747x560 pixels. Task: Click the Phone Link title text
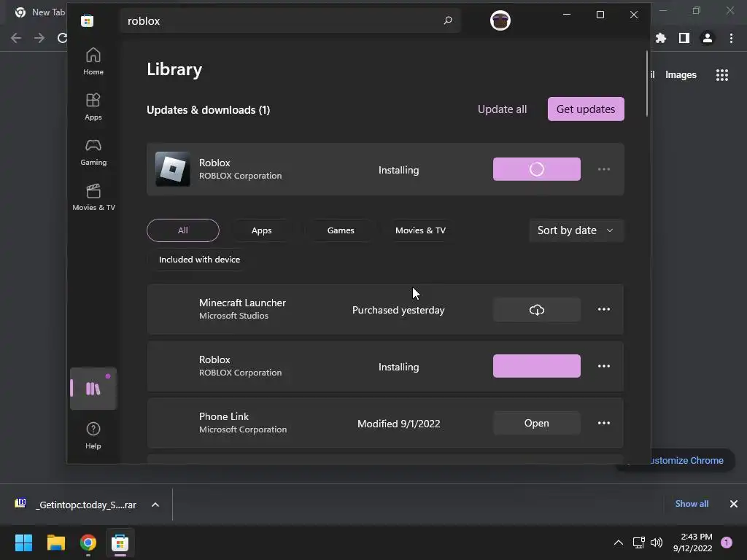coord(223,416)
